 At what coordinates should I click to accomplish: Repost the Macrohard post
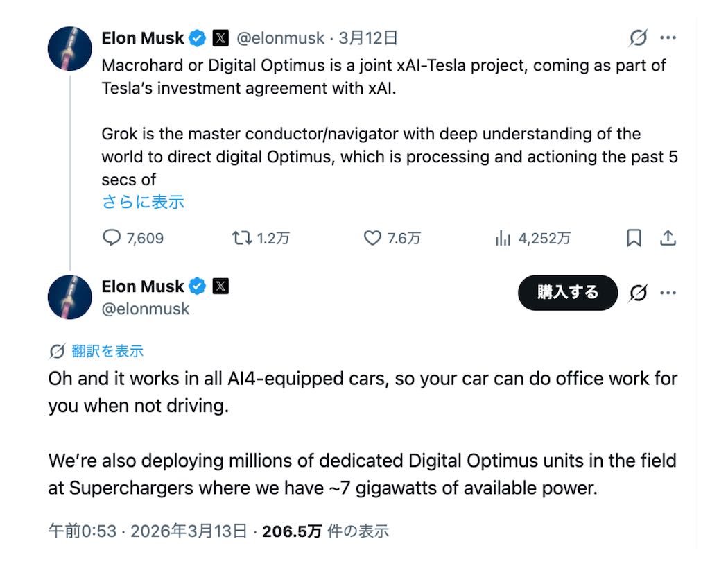[x=240, y=238]
